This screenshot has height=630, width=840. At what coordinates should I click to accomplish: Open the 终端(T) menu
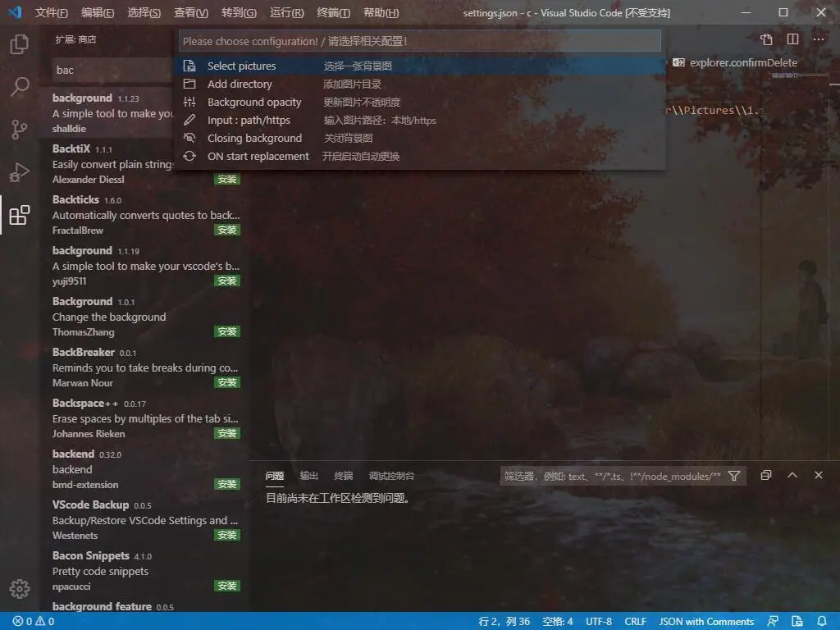333,12
